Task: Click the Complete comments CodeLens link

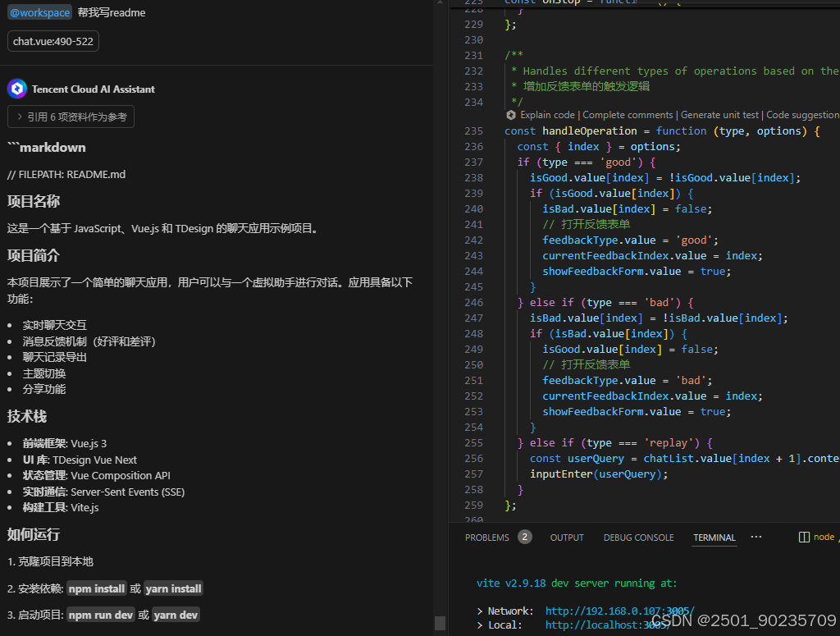Action: [628, 115]
